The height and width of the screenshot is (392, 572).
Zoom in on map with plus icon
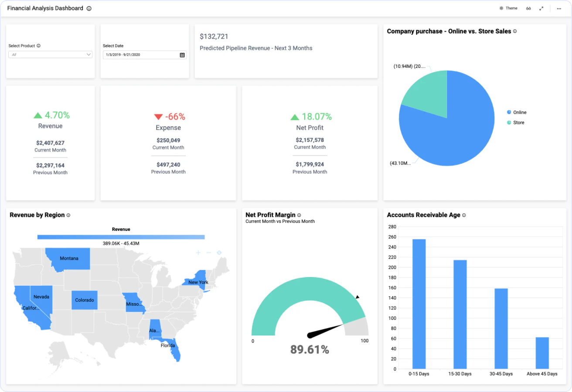pyautogui.click(x=198, y=253)
